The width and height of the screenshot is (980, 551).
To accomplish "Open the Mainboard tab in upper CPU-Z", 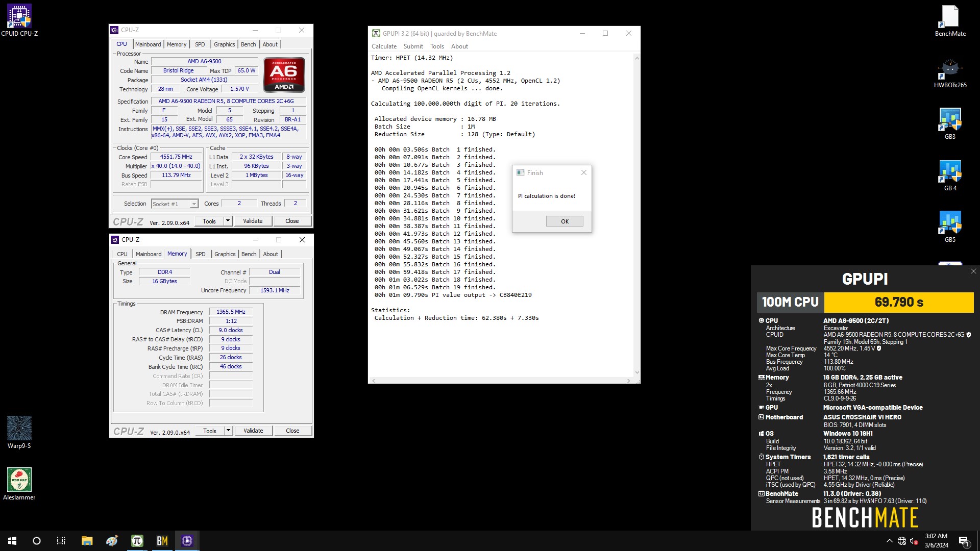I will point(148,44).
